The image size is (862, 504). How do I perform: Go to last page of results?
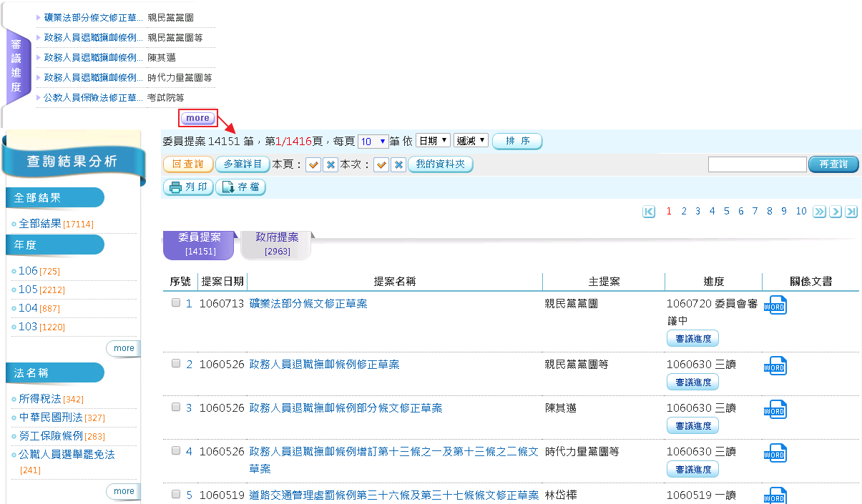coord(851,212)
